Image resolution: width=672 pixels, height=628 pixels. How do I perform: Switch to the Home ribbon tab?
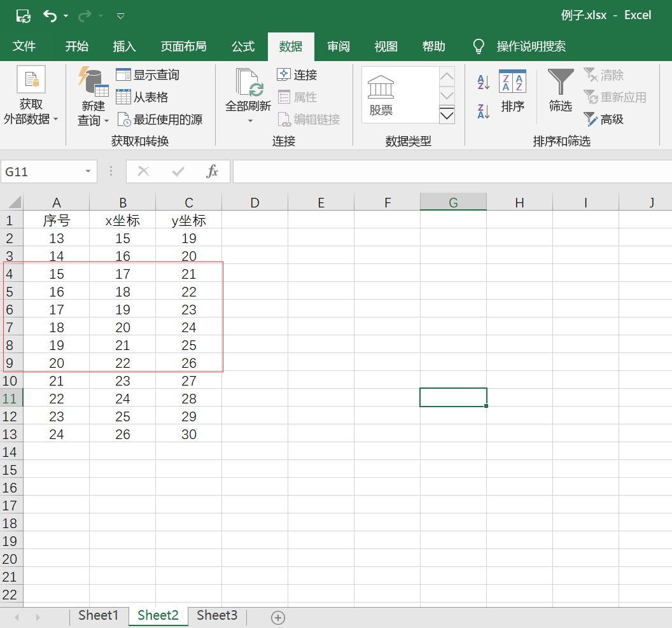click(x=76, y=46)
